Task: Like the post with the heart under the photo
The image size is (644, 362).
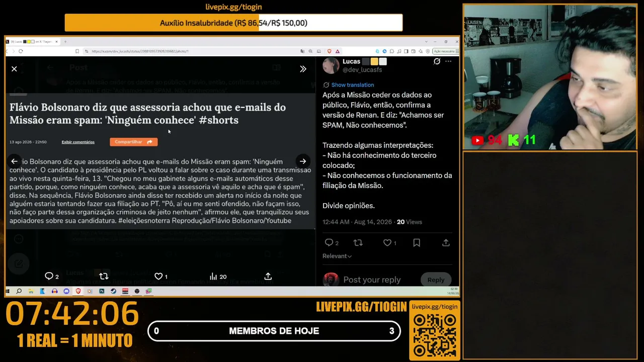Action: (x=158, y=276)
